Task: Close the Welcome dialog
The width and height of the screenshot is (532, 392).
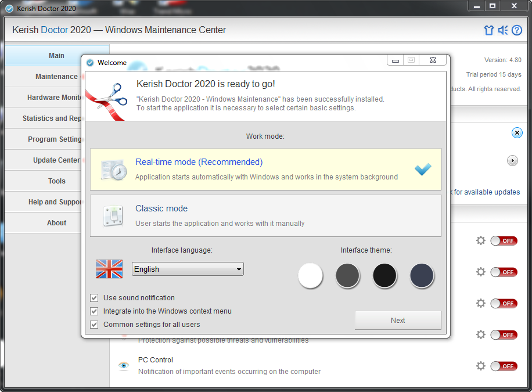Action: [x=433, y=60]
